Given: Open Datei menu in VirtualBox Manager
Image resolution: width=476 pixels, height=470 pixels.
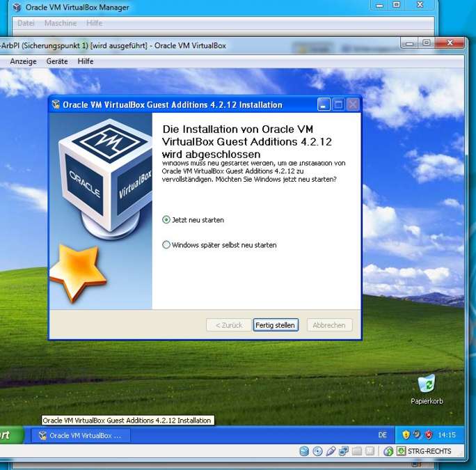Looking at the screenshot, I should [26, 23].
